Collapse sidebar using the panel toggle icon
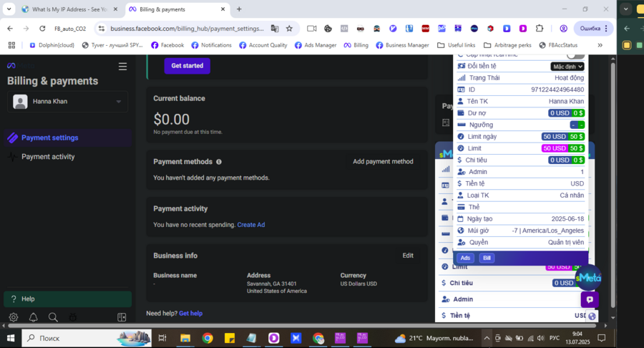644x348 pixels. (122, 317)
